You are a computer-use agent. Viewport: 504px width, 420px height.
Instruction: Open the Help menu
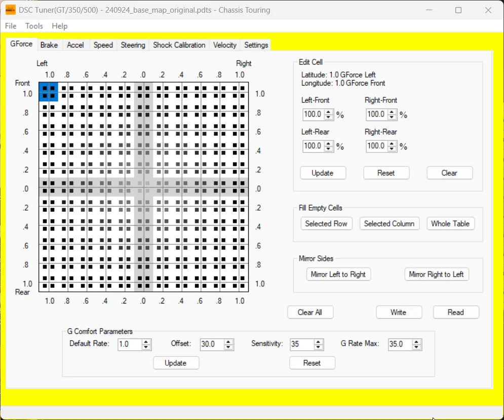59,26
